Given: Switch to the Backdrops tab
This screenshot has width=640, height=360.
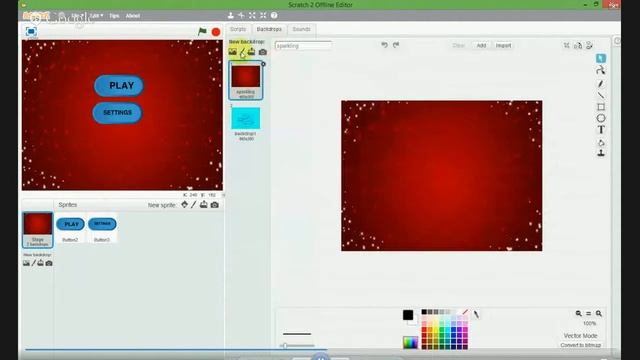Looking at the screenshot, I should pos(269,29).
